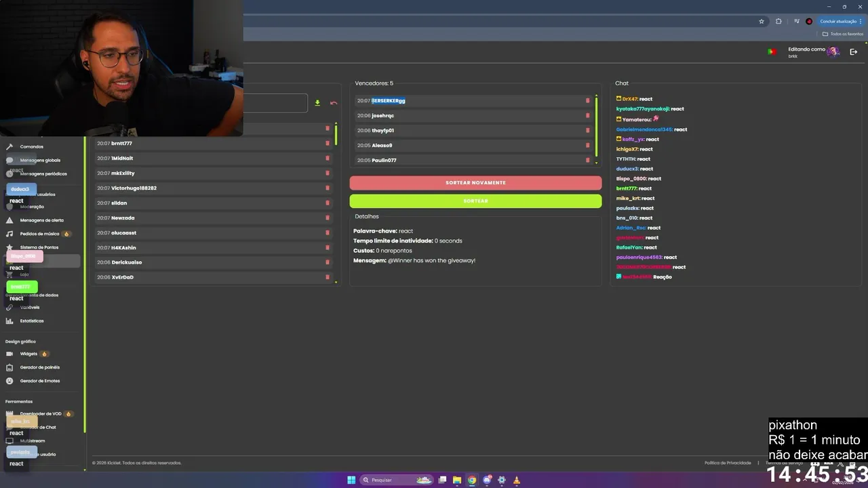
Task: Open Mensagens de alerta in sidebar
Action: point(42,220)
